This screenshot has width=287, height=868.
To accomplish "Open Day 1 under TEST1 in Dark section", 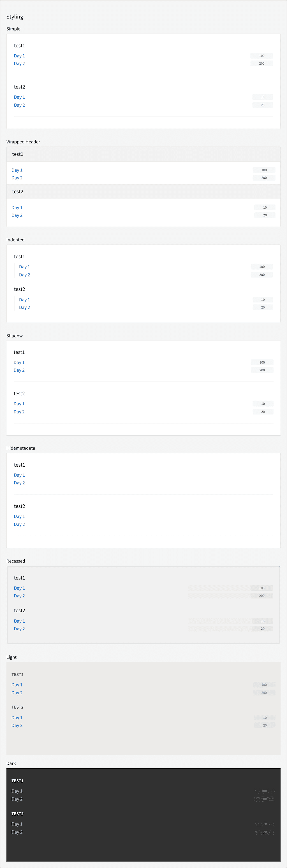I will click(x=17, y=791).
